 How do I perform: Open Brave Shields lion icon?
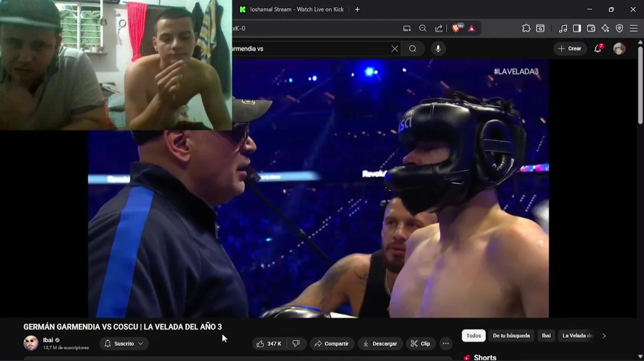pos(456,29)
